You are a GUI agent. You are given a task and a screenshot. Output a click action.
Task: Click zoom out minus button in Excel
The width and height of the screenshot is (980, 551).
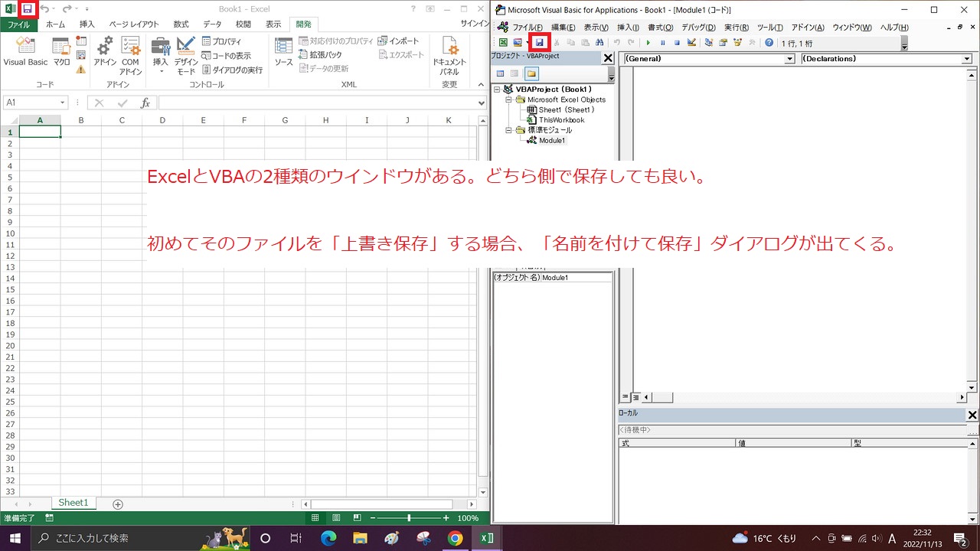(371, 518)
